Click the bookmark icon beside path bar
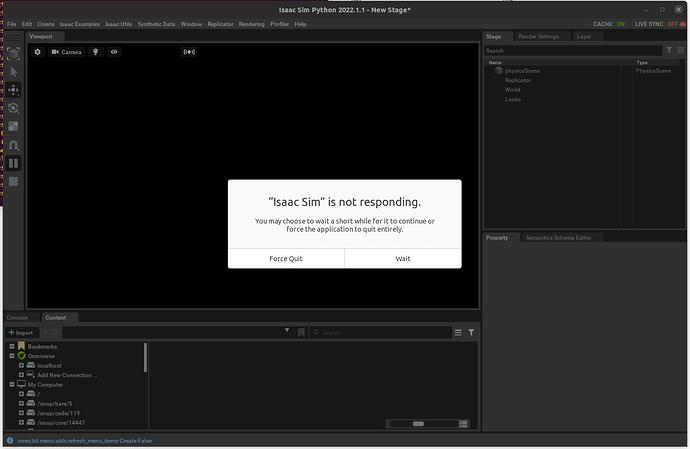The height and width of the screenshot is (449, 690). (x=301, y=332)
